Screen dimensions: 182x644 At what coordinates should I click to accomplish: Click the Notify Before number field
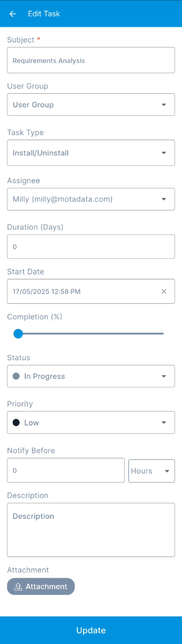tap(66, 470)
